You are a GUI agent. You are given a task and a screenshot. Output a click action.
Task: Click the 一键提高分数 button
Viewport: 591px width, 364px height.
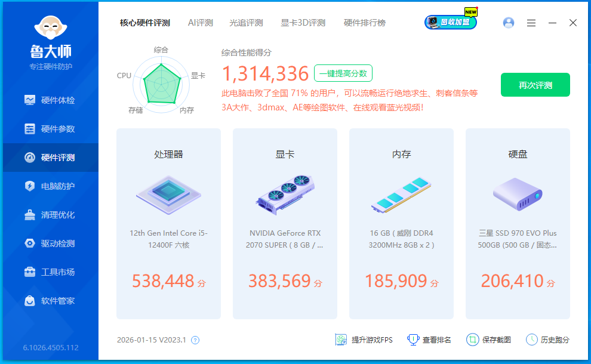click(x=343, y=73)
